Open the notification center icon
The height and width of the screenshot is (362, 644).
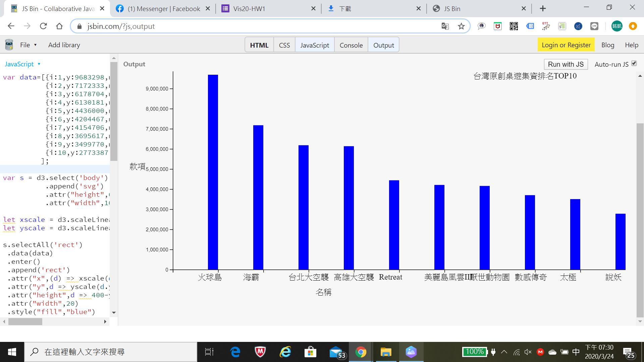click(629, 353)
